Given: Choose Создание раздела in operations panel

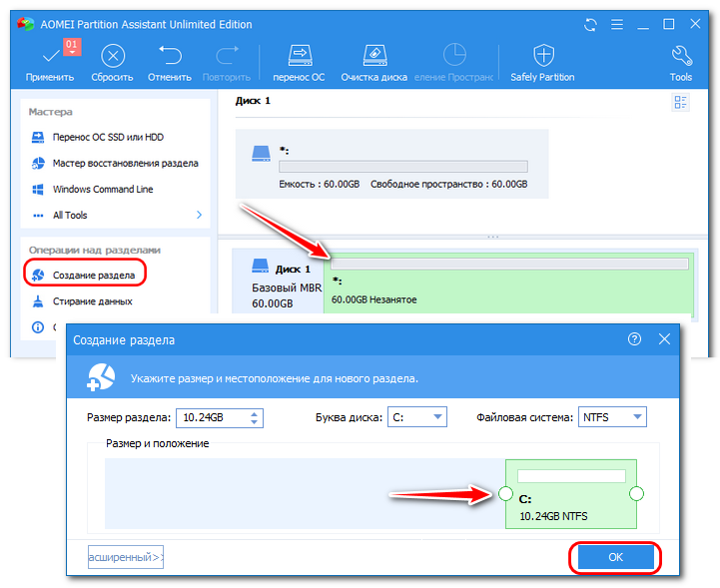Looking at the screenshot, I should tap(83, 275).
